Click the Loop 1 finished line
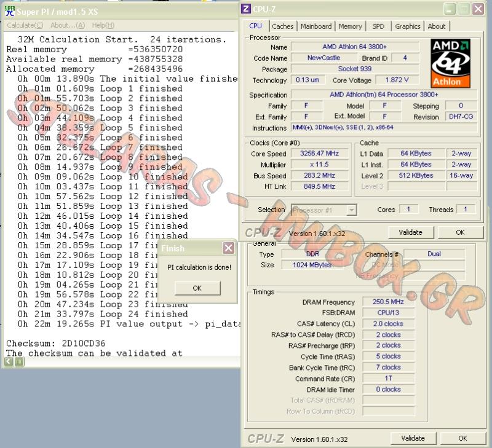Image resolution: width=492 pixels, height=448 pixels. (x=100, y=88)
